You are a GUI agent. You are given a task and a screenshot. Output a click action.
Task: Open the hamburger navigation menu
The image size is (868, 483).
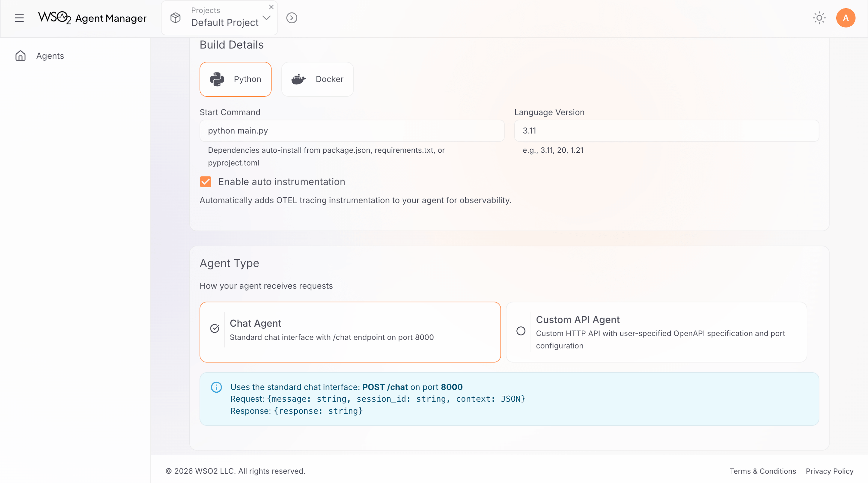(19, 18)
